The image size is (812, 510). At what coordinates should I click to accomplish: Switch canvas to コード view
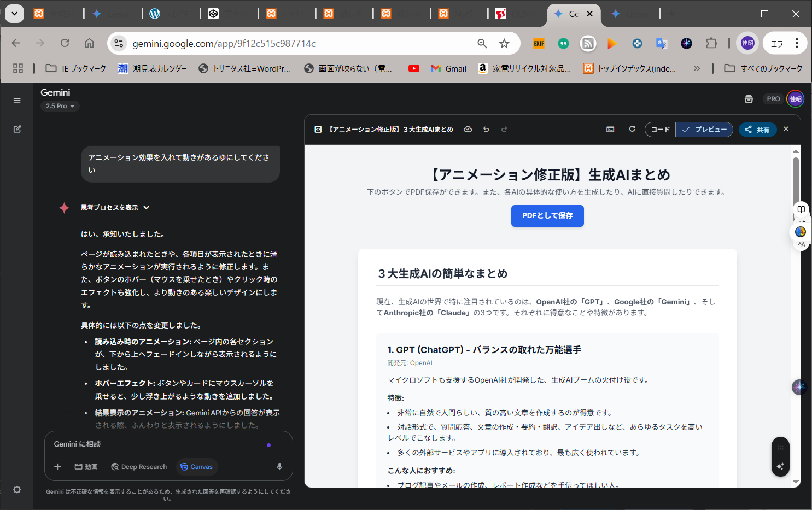coord(661,130)
